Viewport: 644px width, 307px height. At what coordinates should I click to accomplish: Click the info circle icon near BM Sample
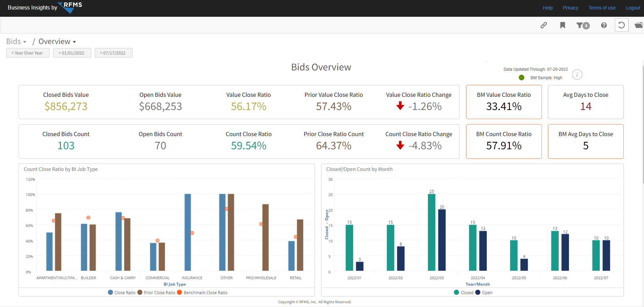click(x=577, y=74)
